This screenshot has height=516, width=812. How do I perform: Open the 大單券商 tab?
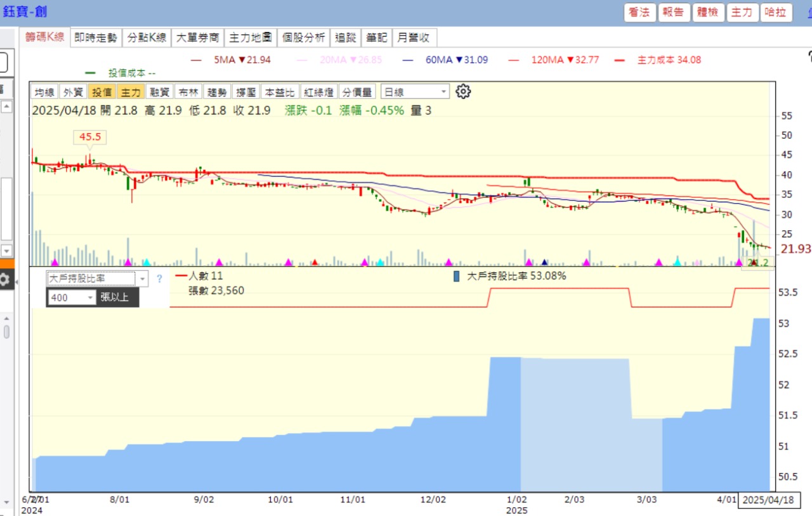pyautogui.click(x=197, y=37)
